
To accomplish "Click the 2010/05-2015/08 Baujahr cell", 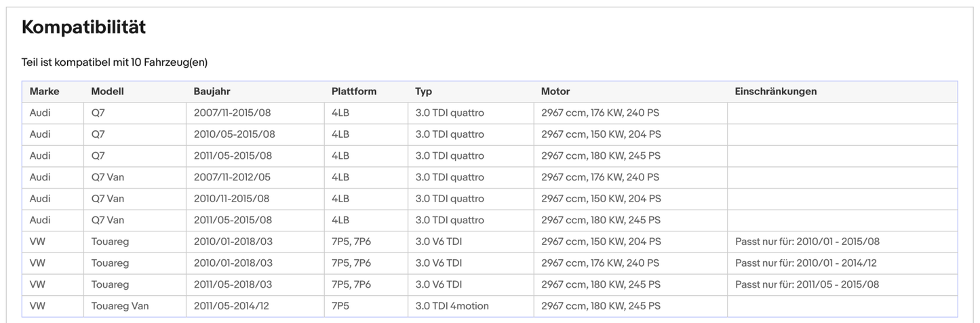I will (x=234, y=134).
